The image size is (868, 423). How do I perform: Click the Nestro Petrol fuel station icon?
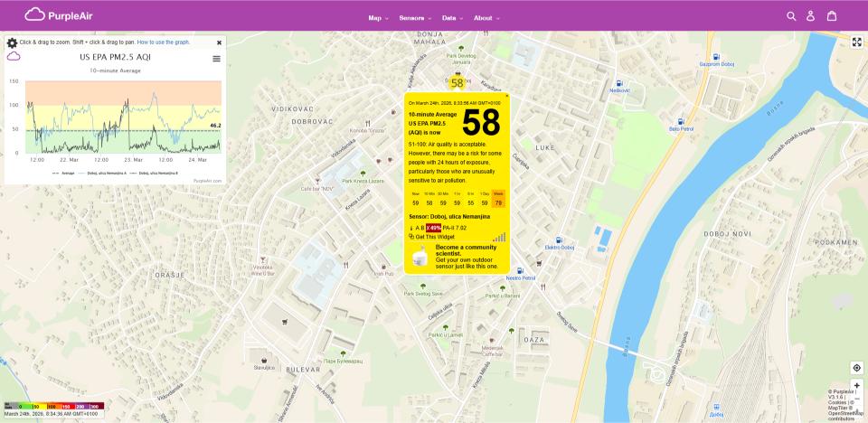click(521, 270)
